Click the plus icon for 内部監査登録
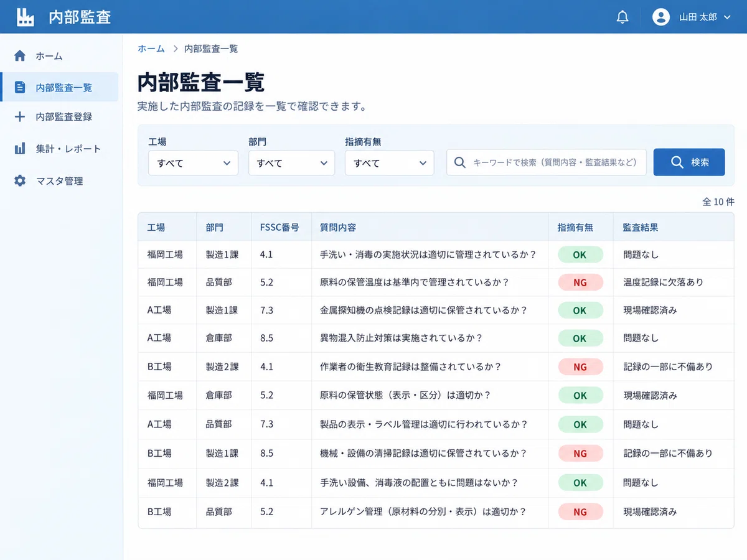This screenshot has width=747, height=560. [x=20, y=116]
